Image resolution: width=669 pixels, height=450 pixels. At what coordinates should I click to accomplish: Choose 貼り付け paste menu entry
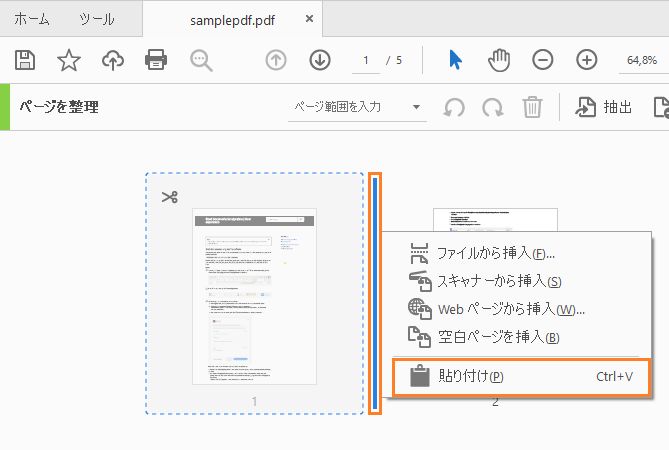coord(522,377)
